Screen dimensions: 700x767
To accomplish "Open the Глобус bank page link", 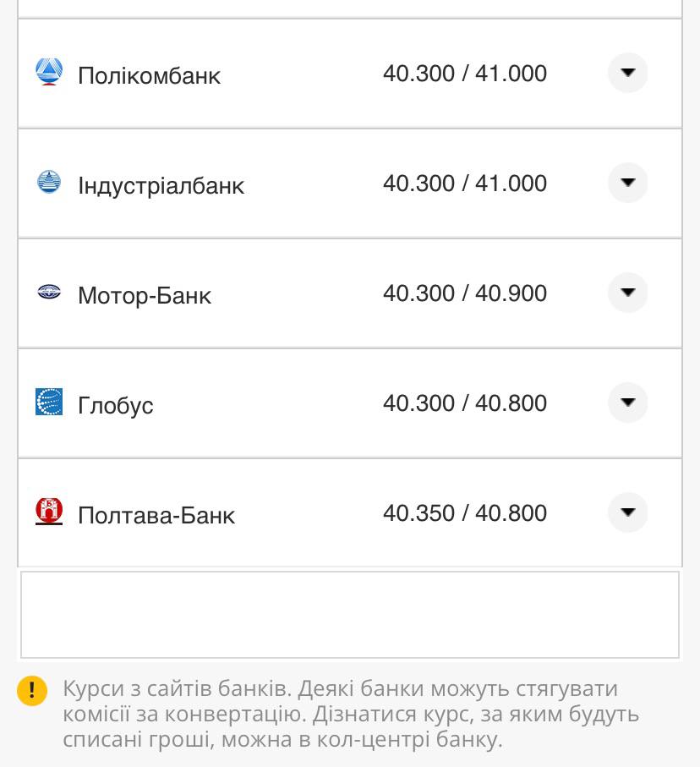I will click(x=115, y=405).
